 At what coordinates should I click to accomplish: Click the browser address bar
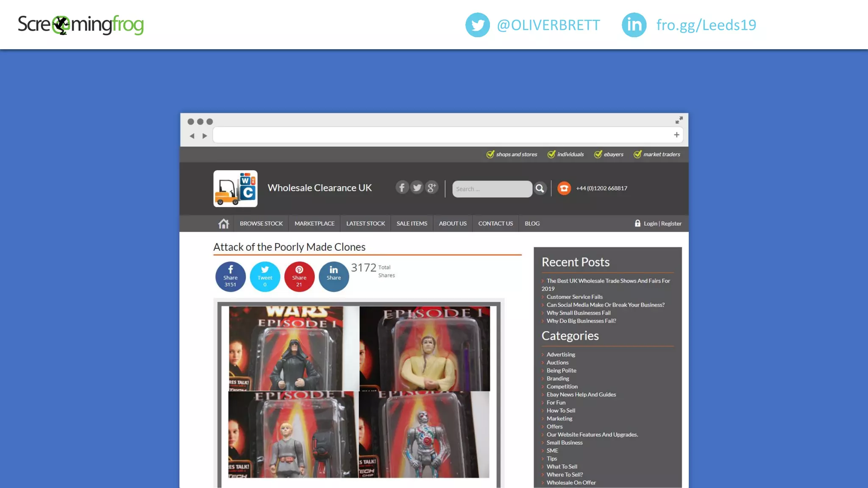pos(441,135)
